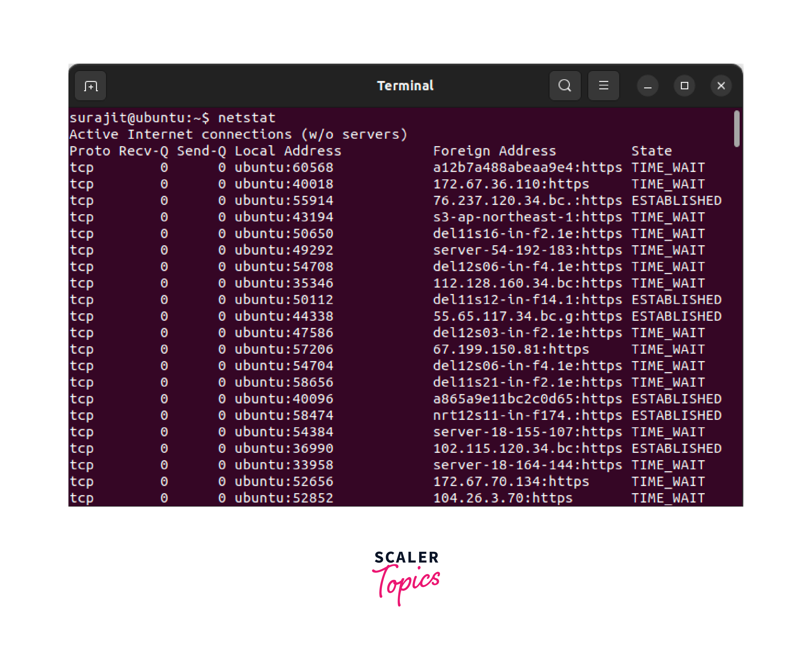The width and height of the screenshot is (812, 652).
Task: Open a new terminal tab
Action: click(x=90, y=86)
